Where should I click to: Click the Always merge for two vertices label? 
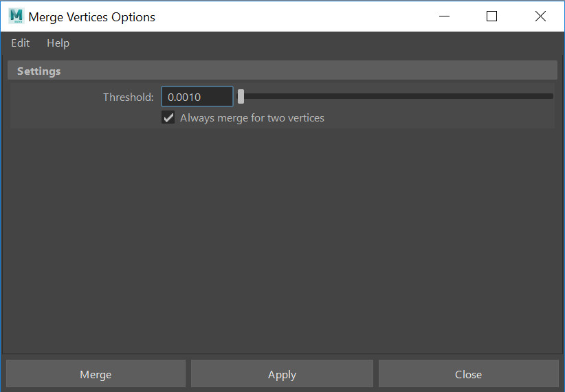[252, 118]
